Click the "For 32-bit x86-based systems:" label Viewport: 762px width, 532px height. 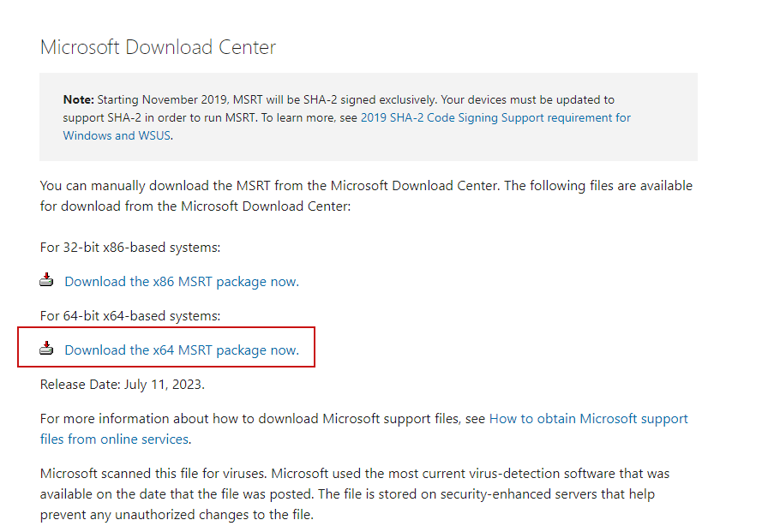click(x=130, y=248)
